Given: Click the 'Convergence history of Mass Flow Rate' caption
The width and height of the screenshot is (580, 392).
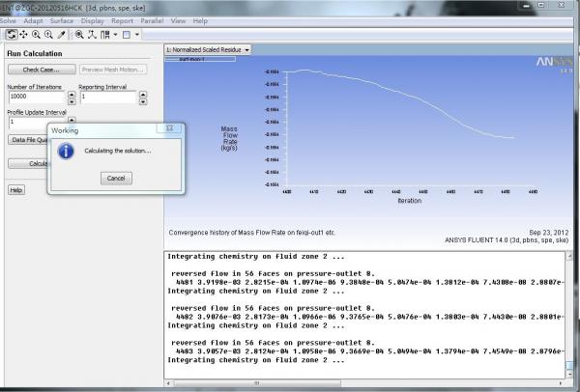Looking at the screenshot, I should [x=252, y=233].
